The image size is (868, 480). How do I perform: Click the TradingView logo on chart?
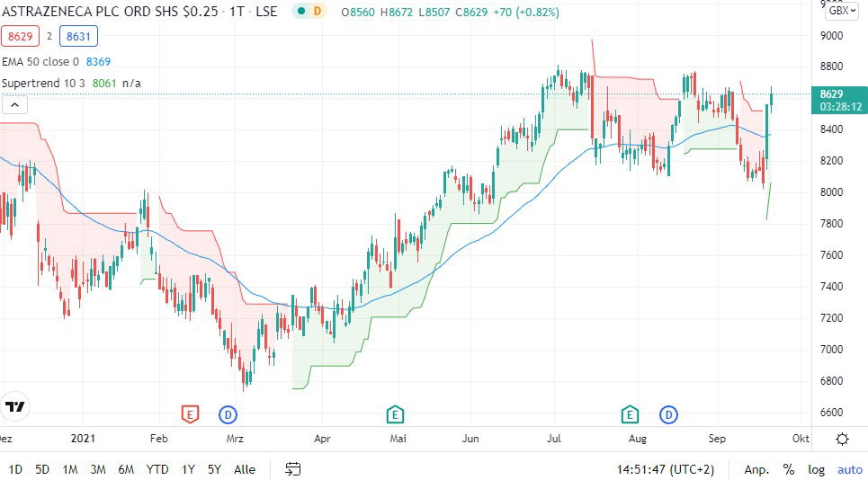pyautogui.click(x=15, y=406)
